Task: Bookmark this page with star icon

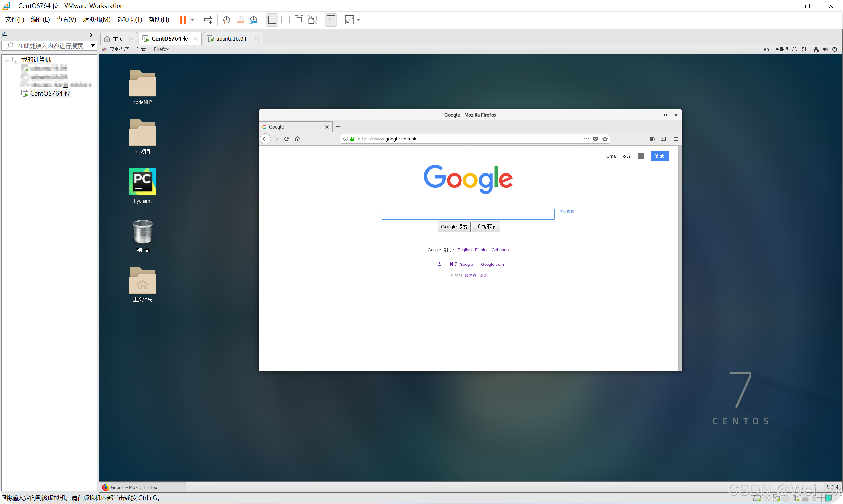Action: (605, 139)
